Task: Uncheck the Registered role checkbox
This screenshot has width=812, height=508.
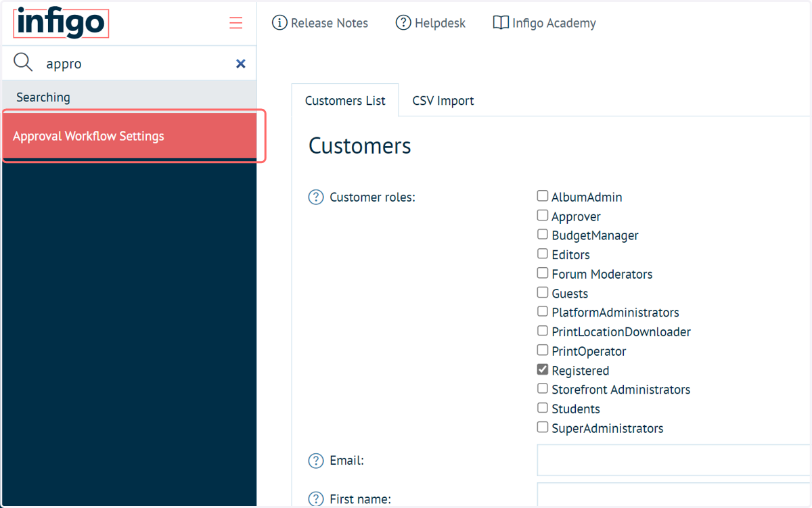Action: (543, 369)
